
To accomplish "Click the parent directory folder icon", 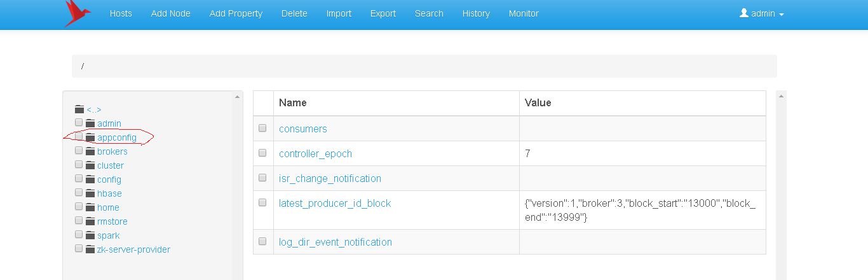I will 79,109.
